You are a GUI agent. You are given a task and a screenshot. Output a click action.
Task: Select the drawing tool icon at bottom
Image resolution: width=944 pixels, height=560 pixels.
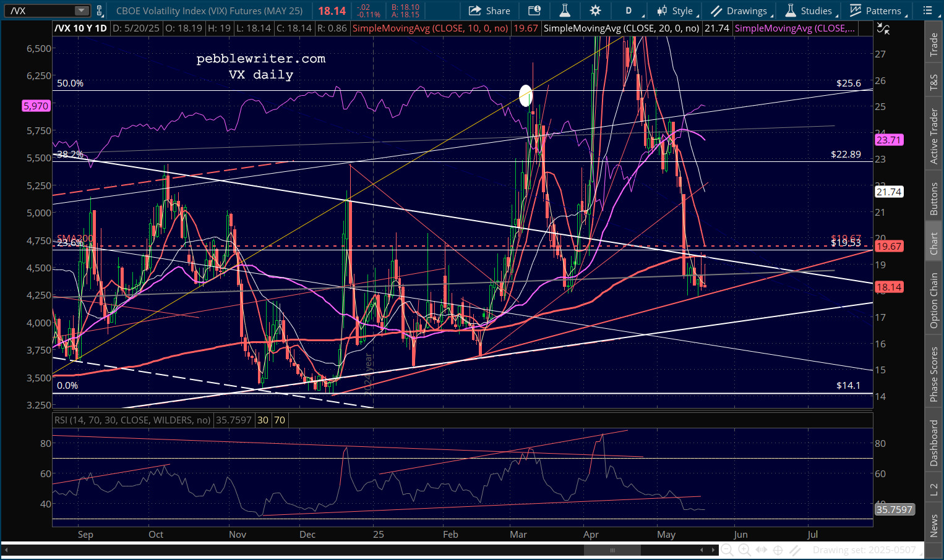(x=796, y=550)
